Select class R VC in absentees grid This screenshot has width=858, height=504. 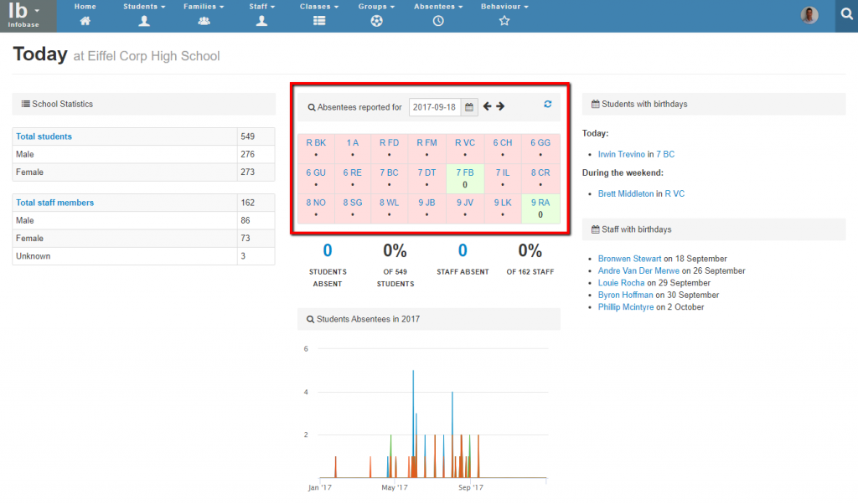pos(465,142)
